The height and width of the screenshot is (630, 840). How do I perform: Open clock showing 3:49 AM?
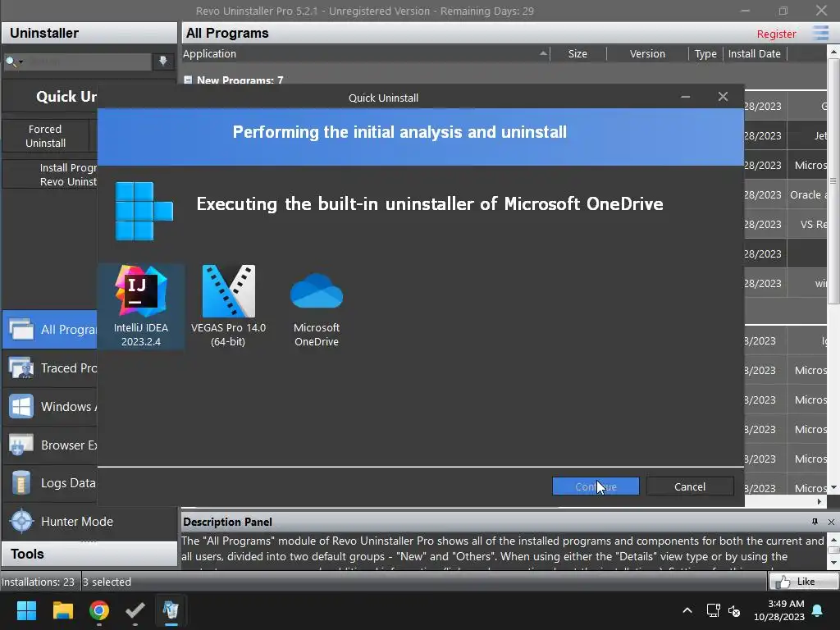pos(779,610)
